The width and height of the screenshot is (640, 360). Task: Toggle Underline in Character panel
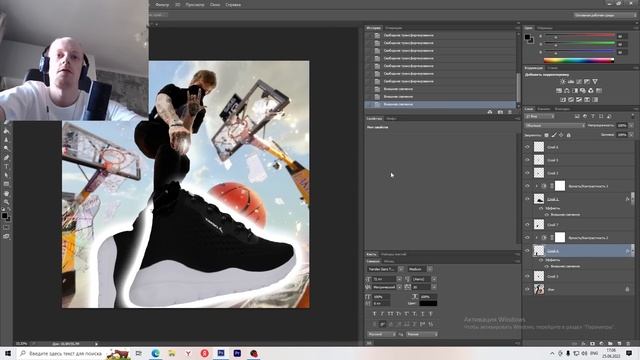[423, 314]
